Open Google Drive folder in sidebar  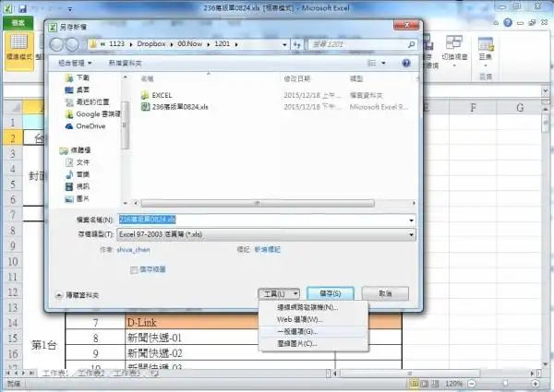pyautogui.click(x=97, y=114)
